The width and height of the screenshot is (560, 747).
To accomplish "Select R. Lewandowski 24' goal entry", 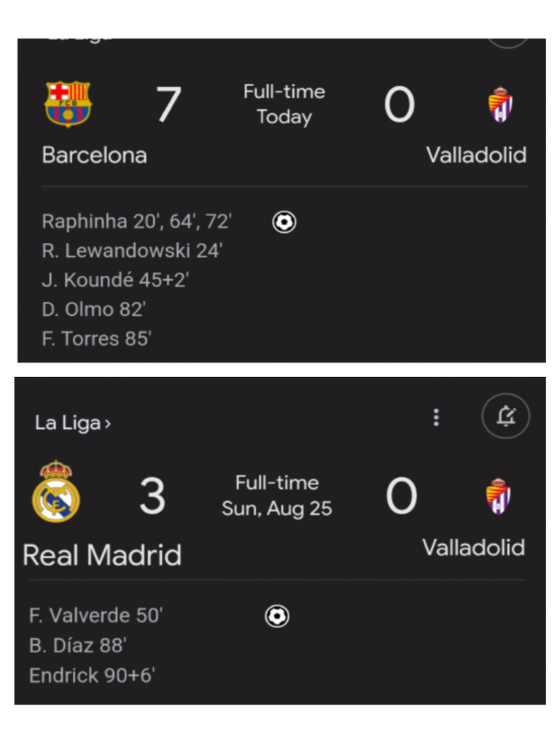I will pos(132,251).
